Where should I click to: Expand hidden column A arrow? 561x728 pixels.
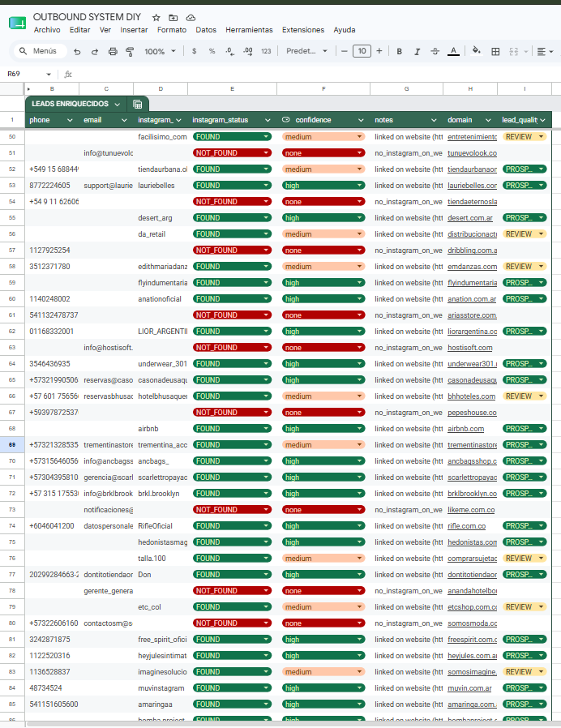[x=28, y=88]
